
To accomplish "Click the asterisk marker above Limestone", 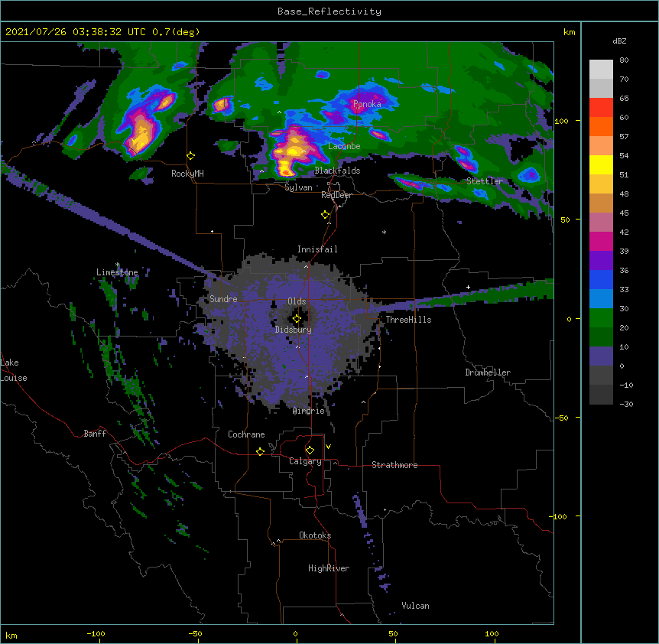I will point(117,265).
